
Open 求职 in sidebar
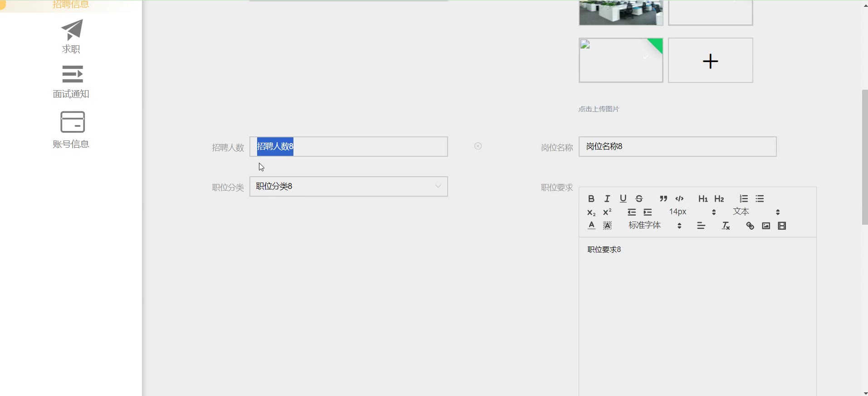pyautogui.click(x=72, y=36)
